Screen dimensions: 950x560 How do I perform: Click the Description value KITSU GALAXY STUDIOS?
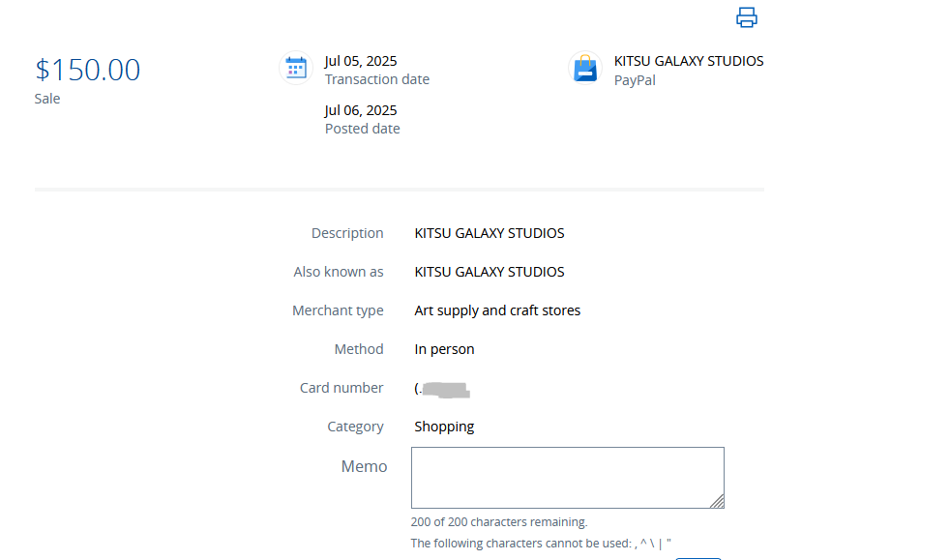point(489,233)
